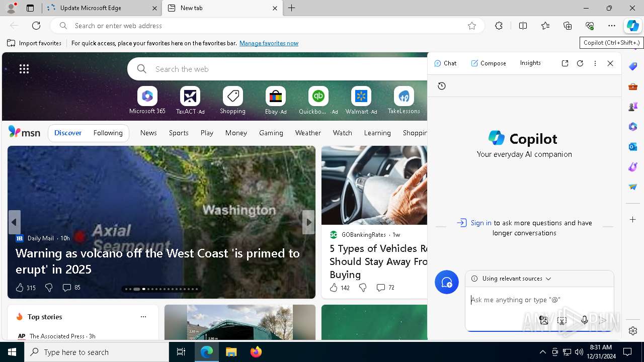Viewport: 644px width, 362px height.
Task: Click in the address bar
Action: click(267, 26)
